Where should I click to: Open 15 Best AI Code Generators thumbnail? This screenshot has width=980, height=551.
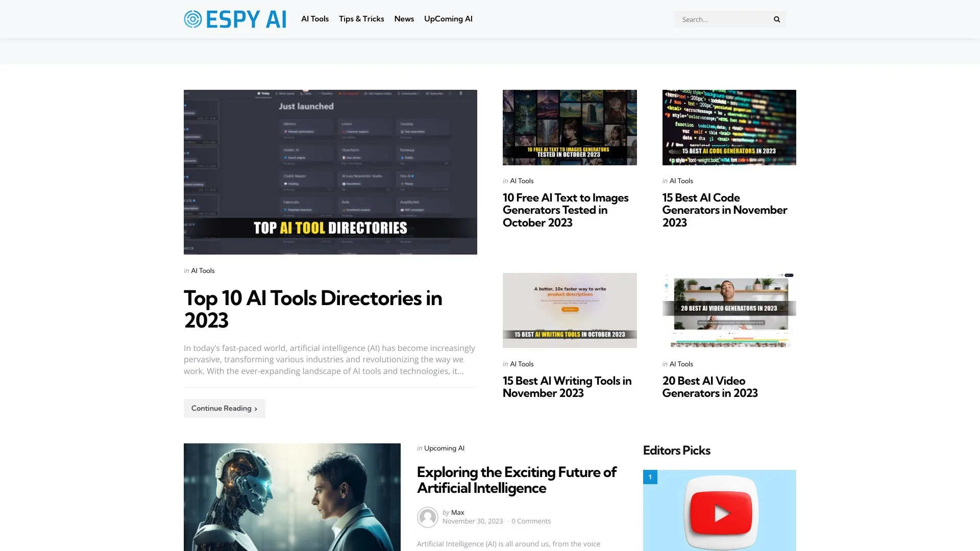tap(729, 128)
